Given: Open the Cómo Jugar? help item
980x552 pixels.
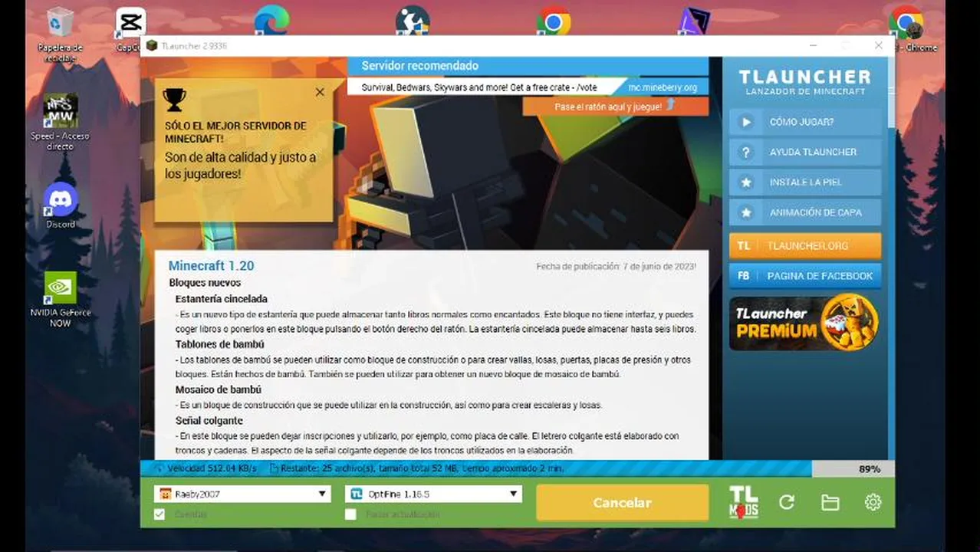Looking at the screenshot, I should [805, 122].
